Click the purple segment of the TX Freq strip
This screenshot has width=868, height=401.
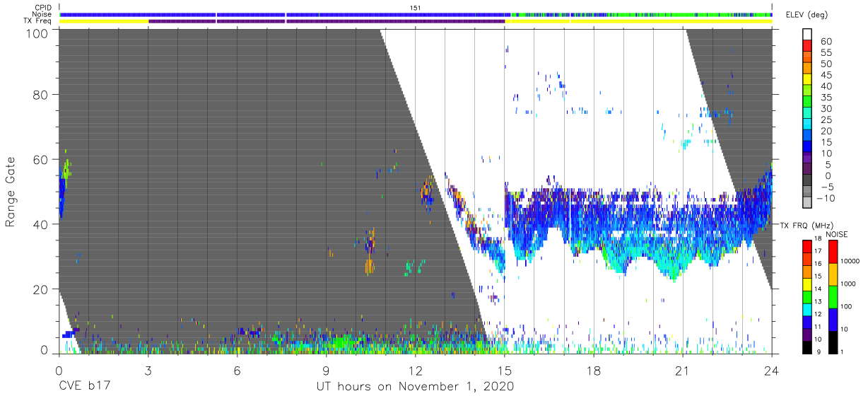pyautogui.click(x=327, y=21)
